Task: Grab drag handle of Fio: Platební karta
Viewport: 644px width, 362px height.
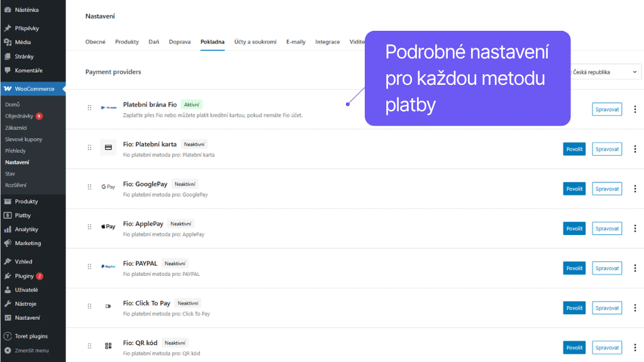Action: coord(89,147)
